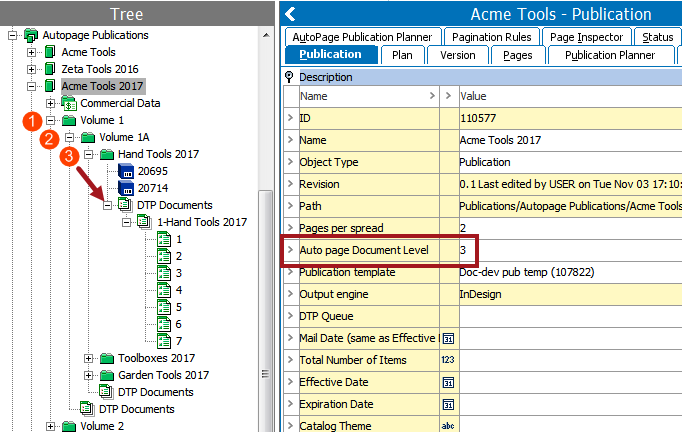Switch to the Pagination Rules tab

coord(491,37)
